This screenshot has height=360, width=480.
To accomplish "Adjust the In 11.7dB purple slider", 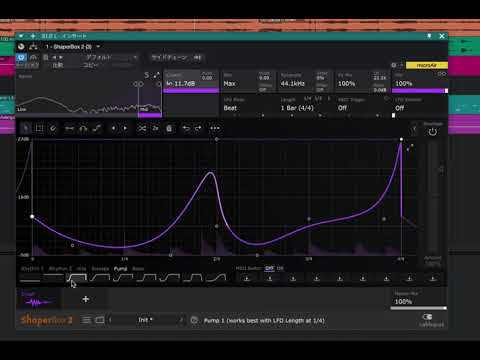I will click(191, 90).
